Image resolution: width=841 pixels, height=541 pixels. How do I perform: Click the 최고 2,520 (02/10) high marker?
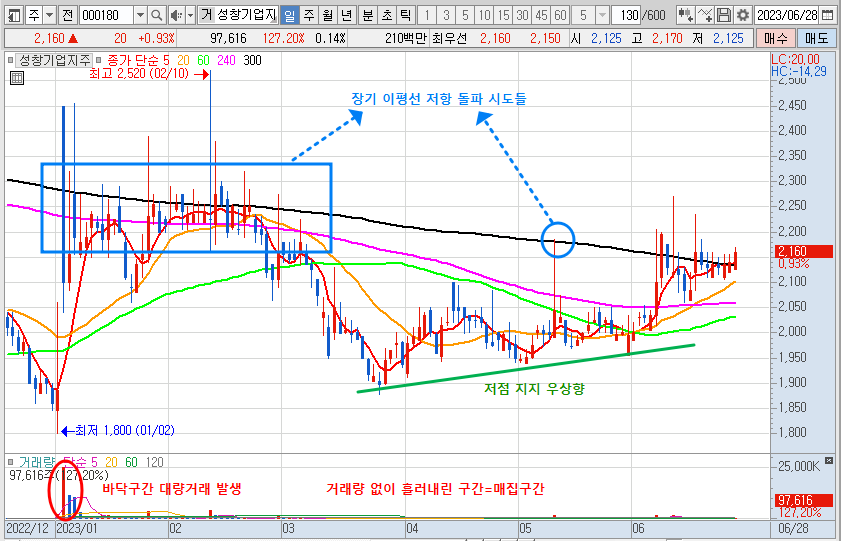point(149,73)
